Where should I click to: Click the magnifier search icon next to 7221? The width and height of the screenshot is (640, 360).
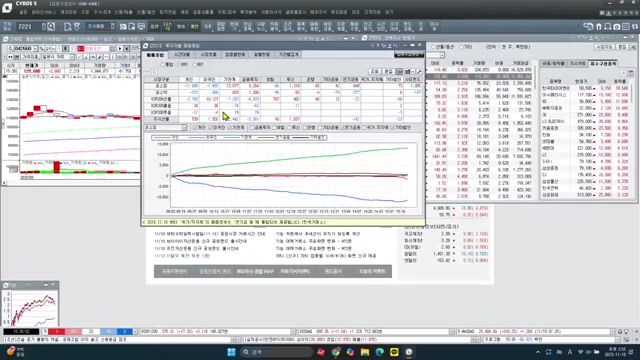point(51,27)
